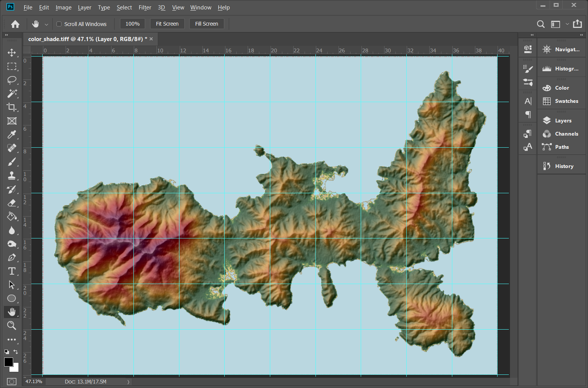The image size is (588, 388).
Task: Select the Clone Stamp tool
Action: (x=12, y=176)
